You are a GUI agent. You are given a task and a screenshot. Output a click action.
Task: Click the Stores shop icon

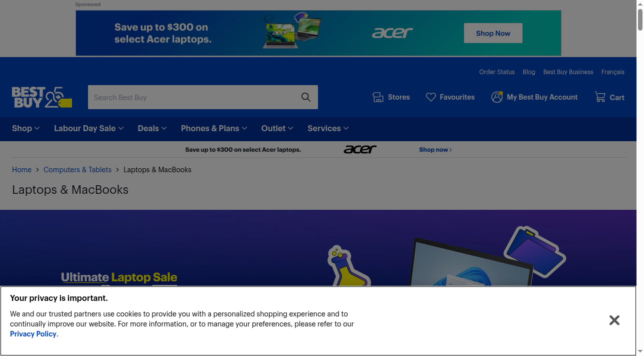(378, 97)
